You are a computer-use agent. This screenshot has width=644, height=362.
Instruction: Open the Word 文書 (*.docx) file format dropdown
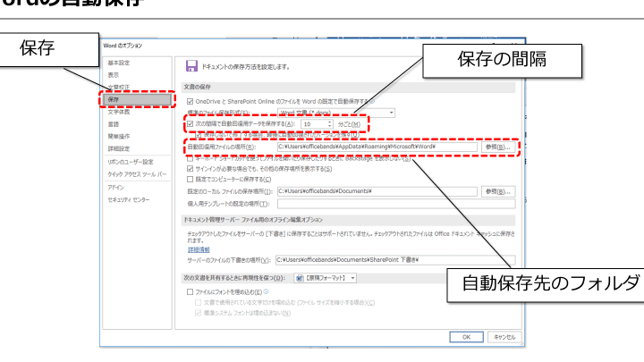coord(336,113)
